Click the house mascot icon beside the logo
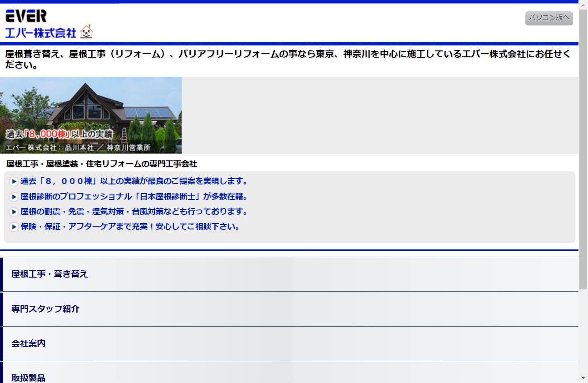The width and height of the screenshot is (588, 383). [x=86, y=31]
